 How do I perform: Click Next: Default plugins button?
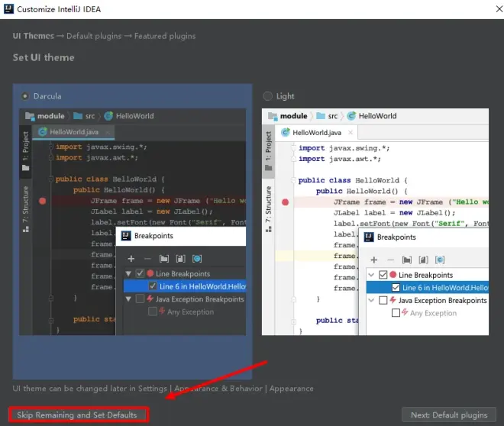pyautogui.click(x=449, y=415)
